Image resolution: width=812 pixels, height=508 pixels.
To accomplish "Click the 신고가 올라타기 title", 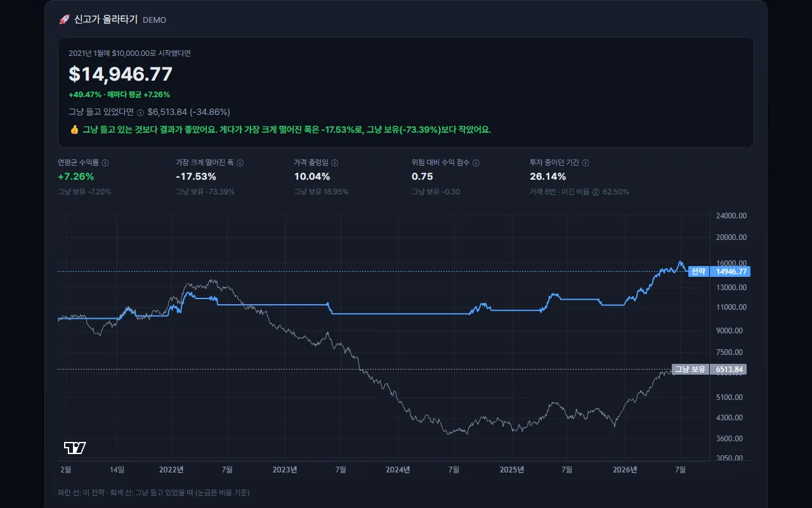I will click(x=106, y=20).
